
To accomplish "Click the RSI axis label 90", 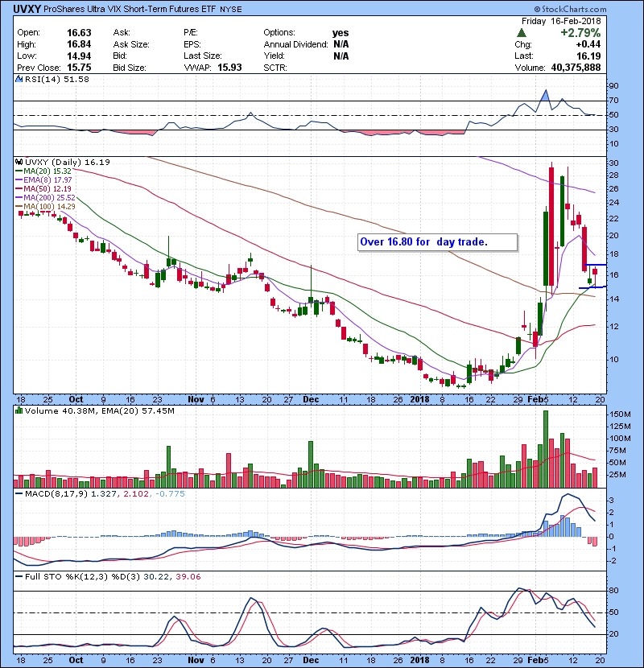I will (x=614, y=86).
